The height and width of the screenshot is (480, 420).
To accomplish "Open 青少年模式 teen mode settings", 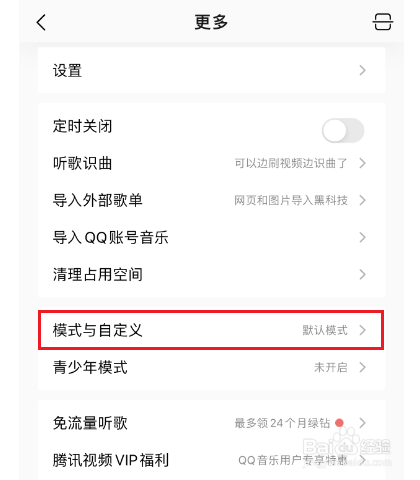I will tap(211, 368).
